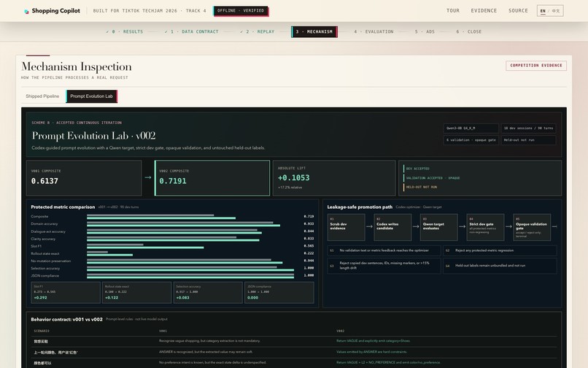
Task: Click guardrail 'Reject any protected-metric regression'
Action: click(500, 250)
